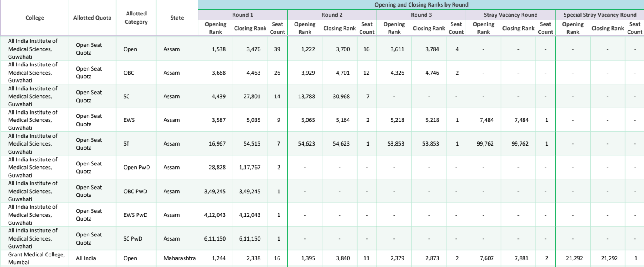Select the Round 1 group header
The width and height of the screenshot is (644, 267).
242,15
